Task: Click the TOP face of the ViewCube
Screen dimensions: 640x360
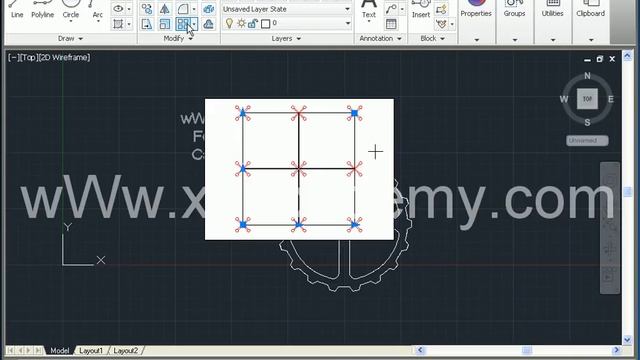Action: pos(587,99)
